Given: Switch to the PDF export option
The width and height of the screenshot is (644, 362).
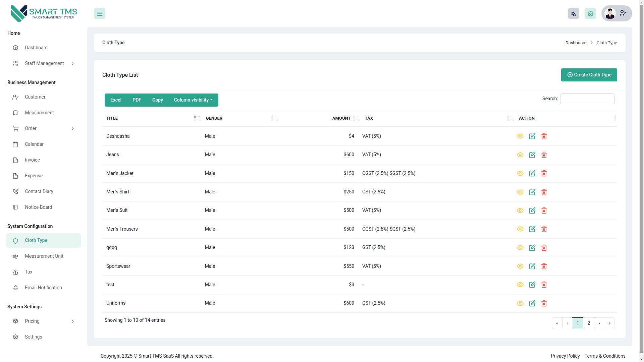Looking at the screenshot, I should (x=137, y=100).
